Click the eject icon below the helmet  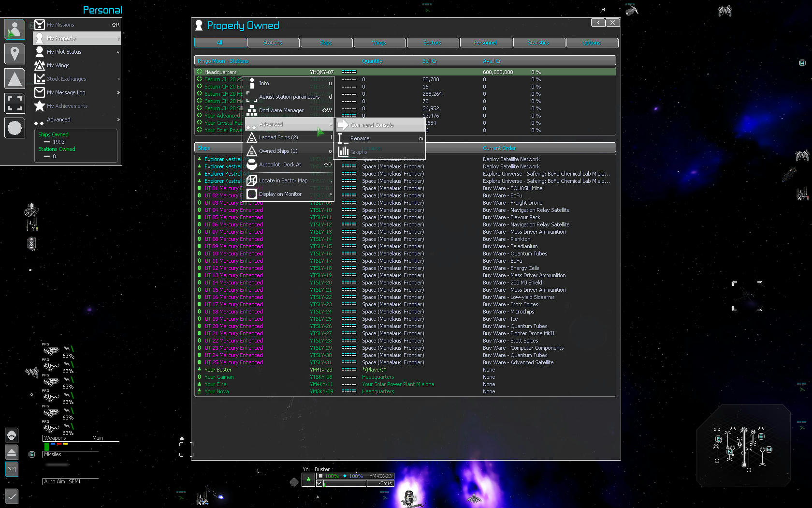coord(12,452)
